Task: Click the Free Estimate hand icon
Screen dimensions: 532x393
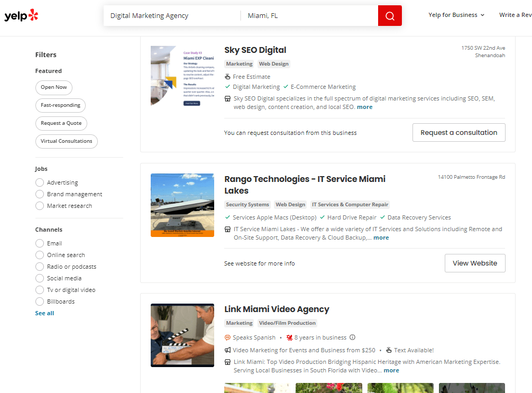Action: [x=227, y=77]
